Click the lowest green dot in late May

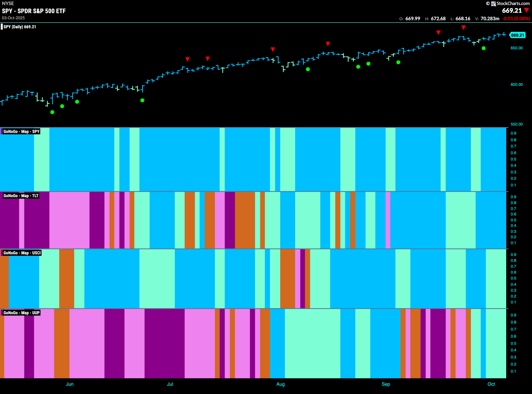[x=52, y=112]
